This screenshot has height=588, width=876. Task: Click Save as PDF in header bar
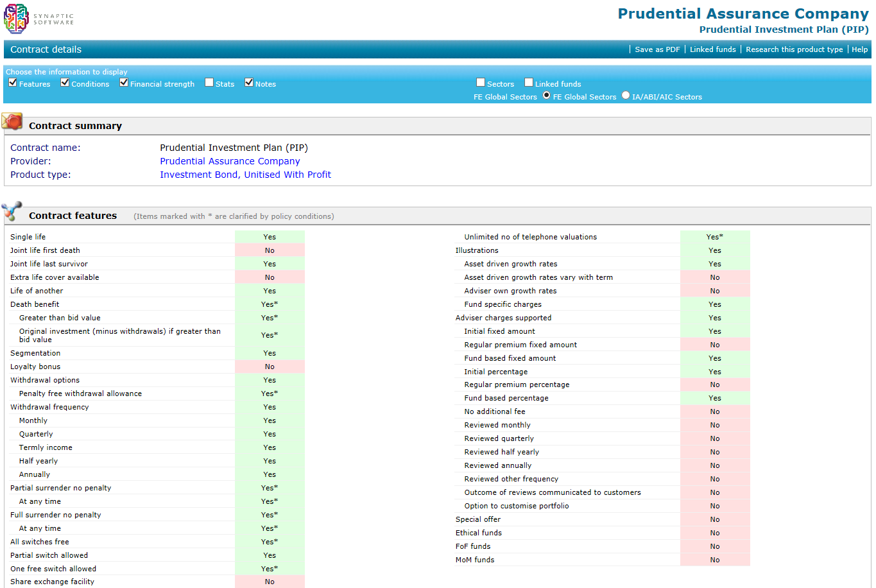657,49
